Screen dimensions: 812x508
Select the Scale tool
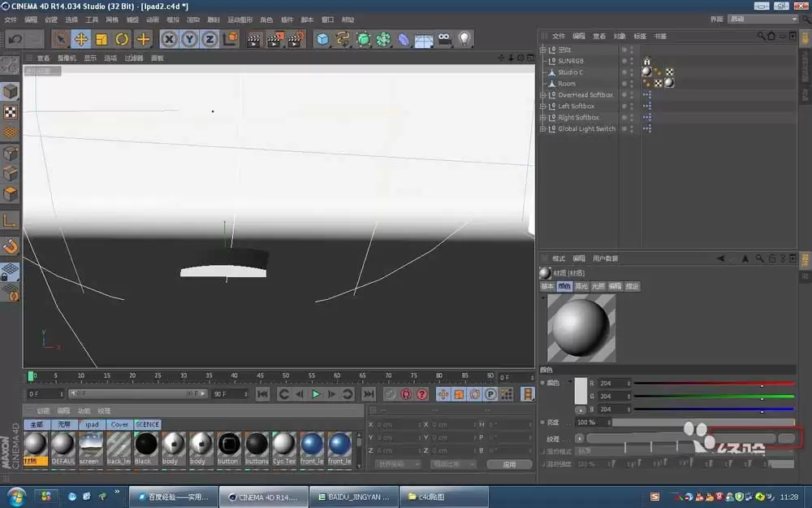[x=101, y=38]
